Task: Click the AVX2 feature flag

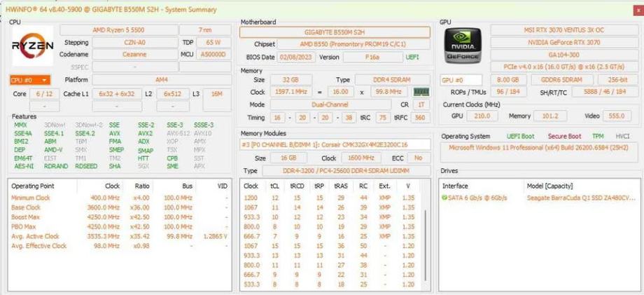Action: [145, 133]
